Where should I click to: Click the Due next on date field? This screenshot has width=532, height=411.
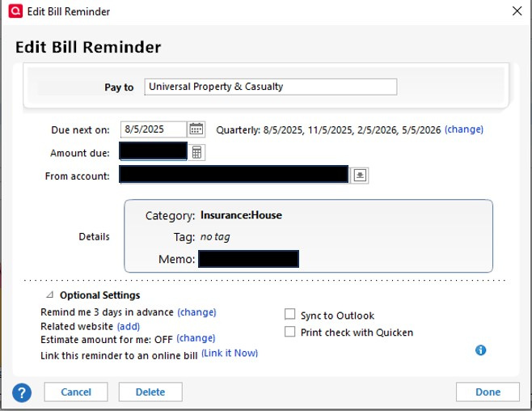click(x=154, y=129)
